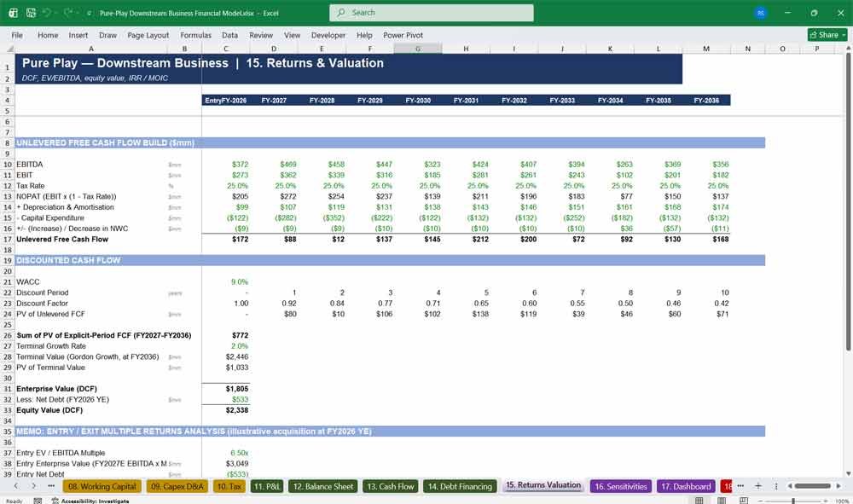Open the Review ribbon tab
Viewport: 853px width, 504px height.
(261, 35)
